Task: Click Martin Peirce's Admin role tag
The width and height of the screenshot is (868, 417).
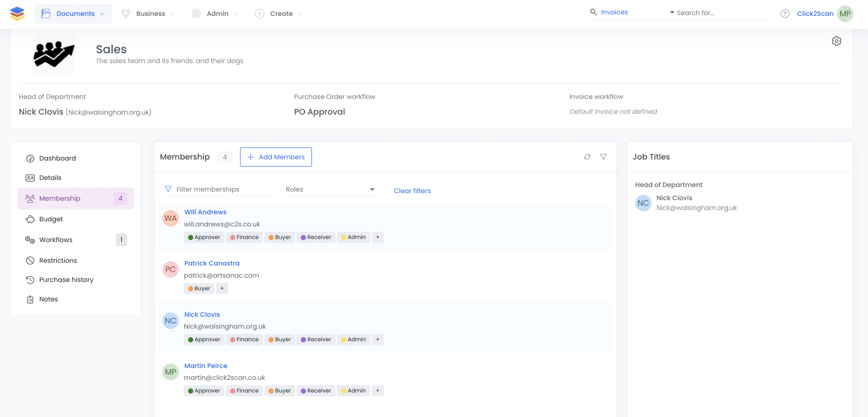Action: point(353,391)
